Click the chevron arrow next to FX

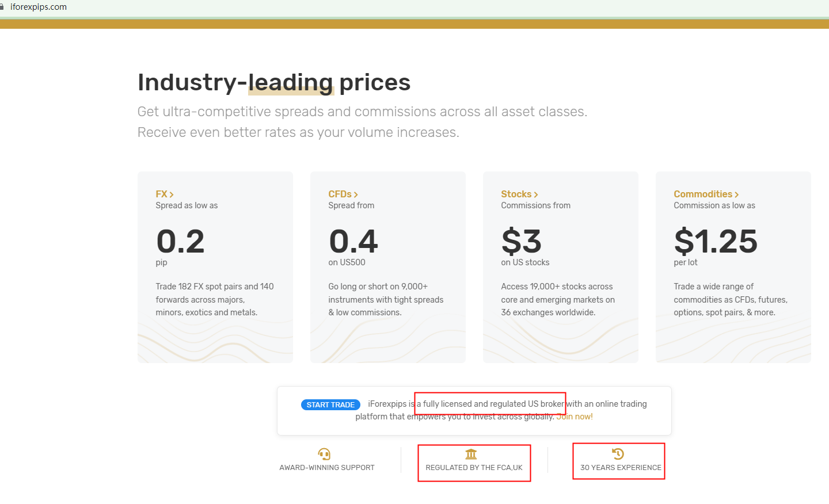[172, 195]
